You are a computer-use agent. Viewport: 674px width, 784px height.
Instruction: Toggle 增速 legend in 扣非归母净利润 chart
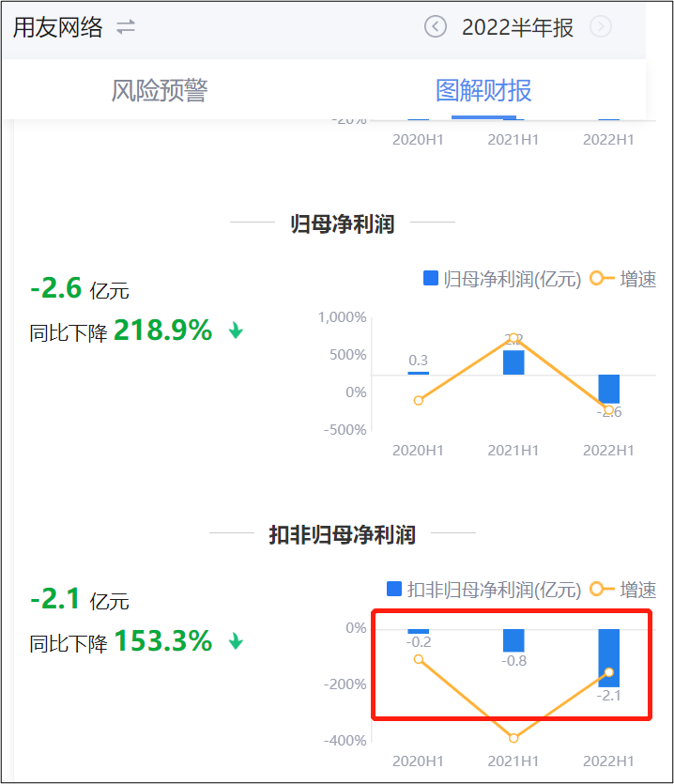coord(623,590)
